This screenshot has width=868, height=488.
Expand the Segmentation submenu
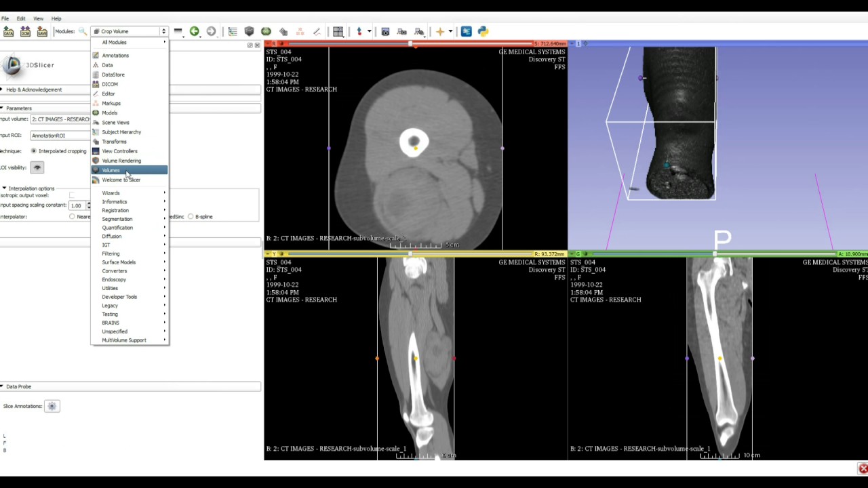pos(130,219)
